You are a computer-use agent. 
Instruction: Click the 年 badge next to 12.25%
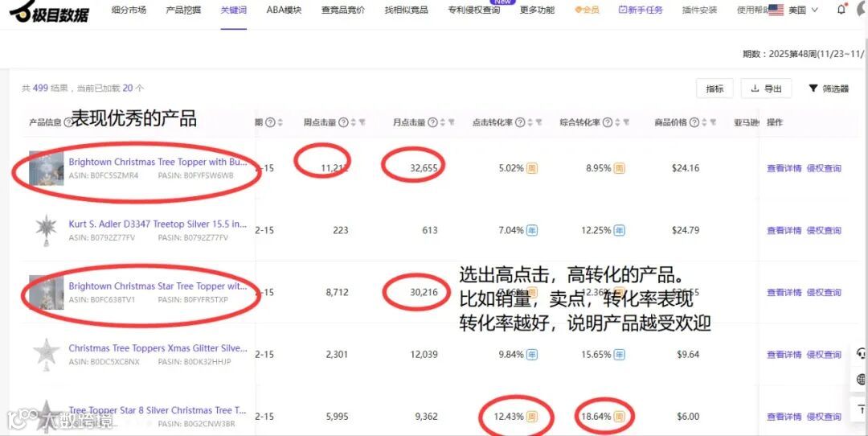(x=619, y=230)
